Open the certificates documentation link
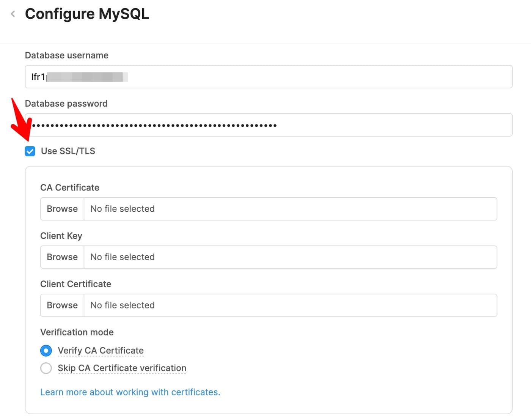The width and height of the screenshot is (531, 420). tap(130, 392)
